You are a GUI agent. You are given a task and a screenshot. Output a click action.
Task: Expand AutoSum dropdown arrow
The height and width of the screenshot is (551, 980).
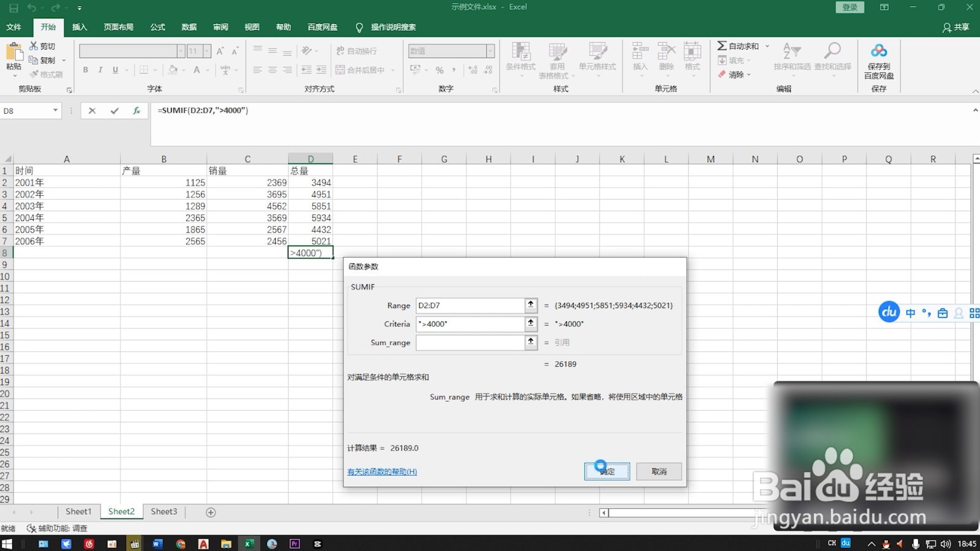767,46
